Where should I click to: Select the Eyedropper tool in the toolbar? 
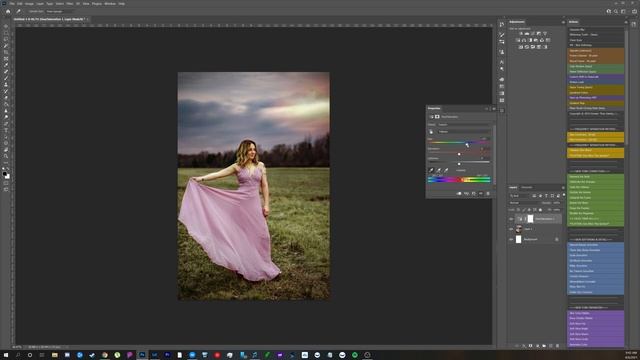tap(6, 65)
